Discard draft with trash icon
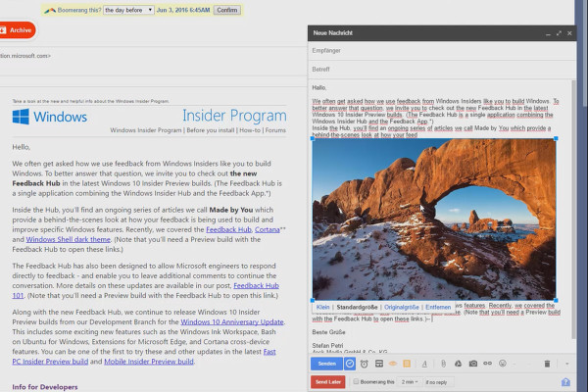Image resolution: width=588 pixels, height=392 pixels. (547, 364)
